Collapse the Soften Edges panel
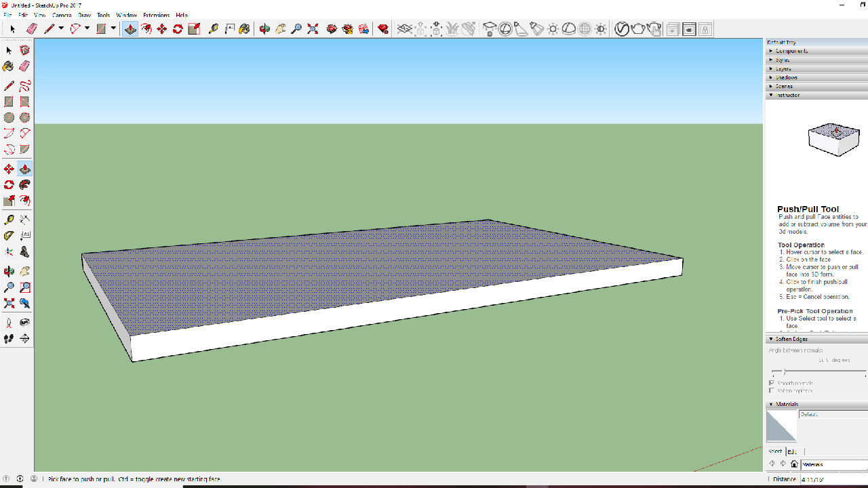The width and height of the screenshot is (868, 488). tap(816, 339)
